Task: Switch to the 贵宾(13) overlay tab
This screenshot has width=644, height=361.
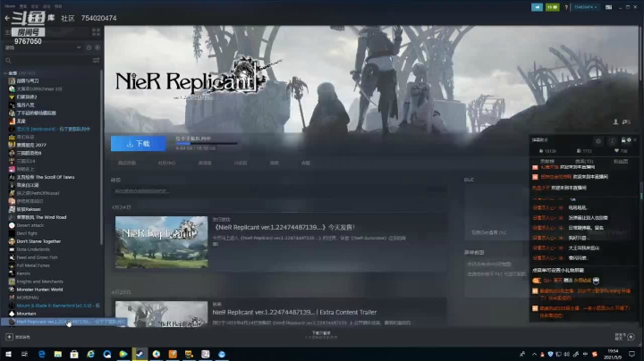Action: (584, 161)
